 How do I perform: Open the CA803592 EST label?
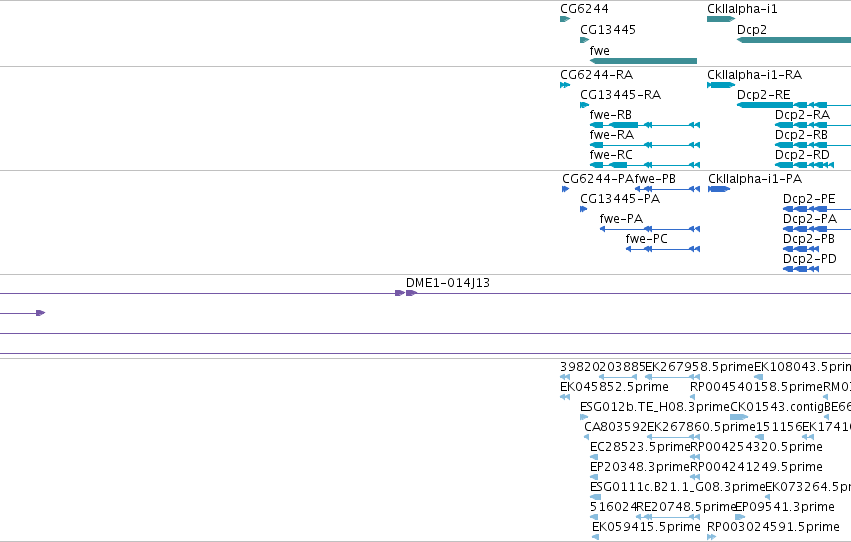[x=615, y=428]
